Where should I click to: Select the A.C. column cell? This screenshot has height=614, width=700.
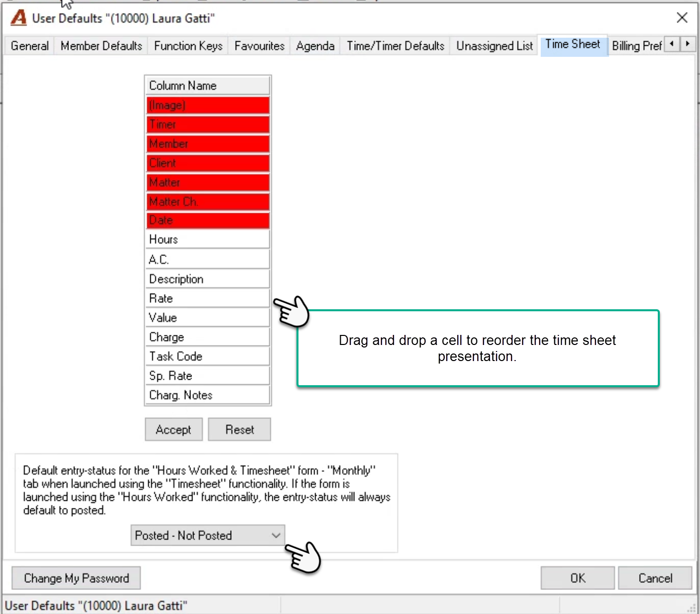pos(208,259)
